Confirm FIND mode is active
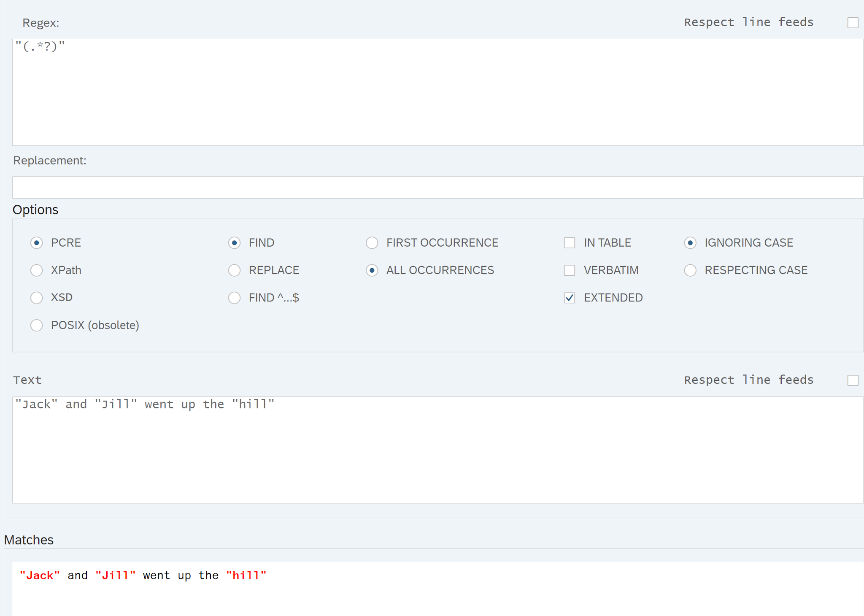864x616 pixels. [235, 243]
